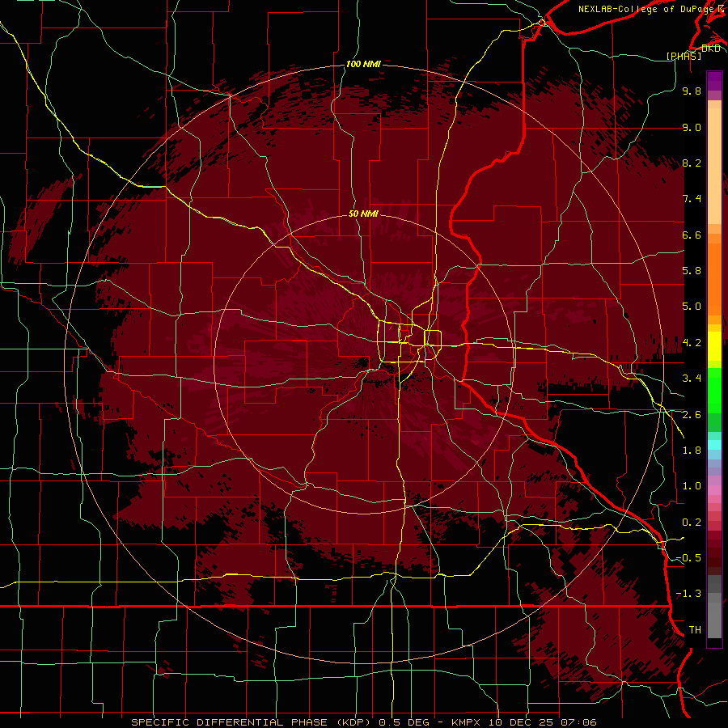Click the 6.6 legend value
This screenshot has height=728, width=728.
692,235
